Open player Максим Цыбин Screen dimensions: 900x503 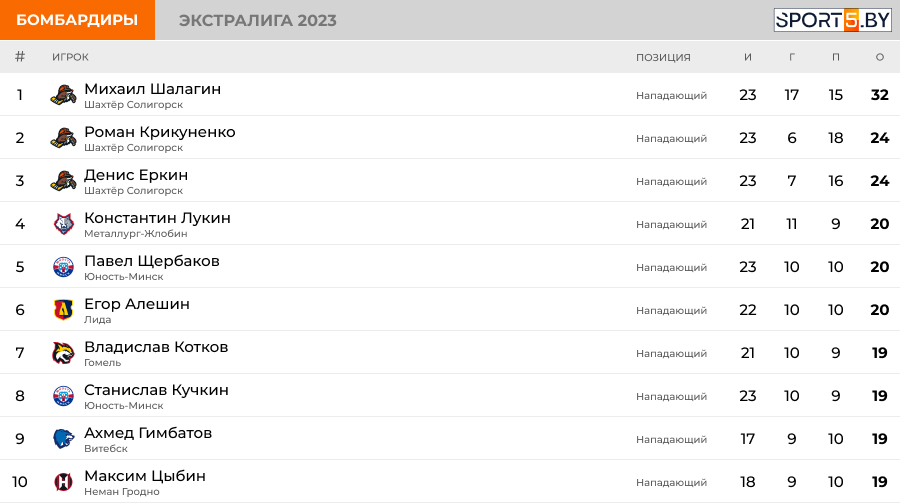coord(145,476)
